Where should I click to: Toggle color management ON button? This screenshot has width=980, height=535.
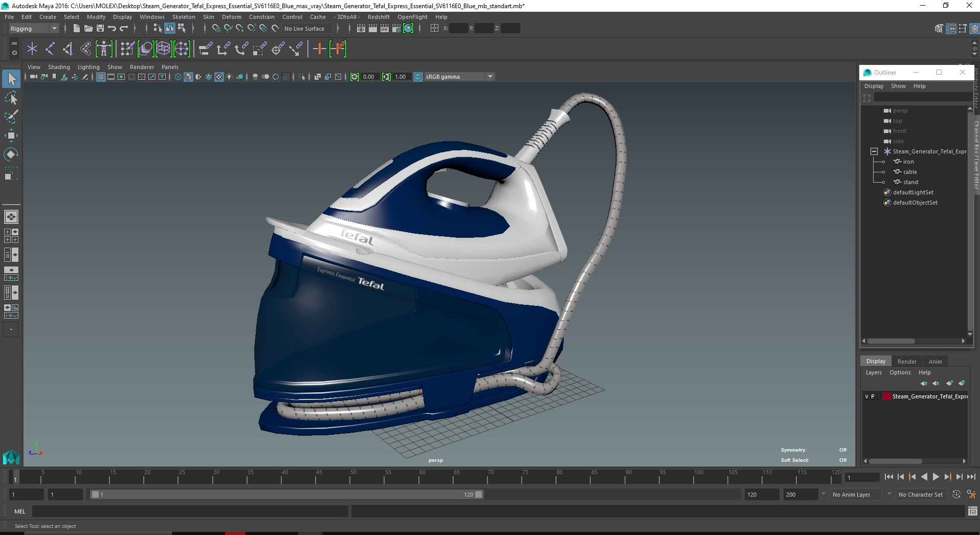point(418,77)
